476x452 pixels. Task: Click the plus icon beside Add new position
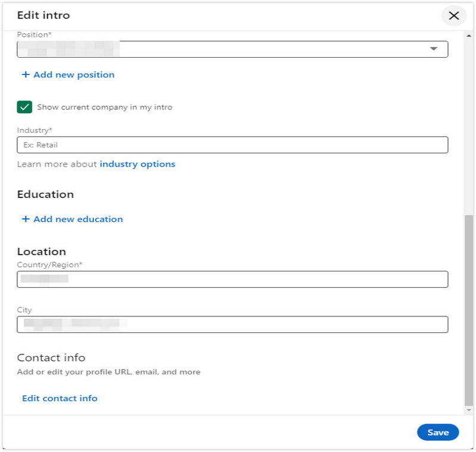coord(26,75)
